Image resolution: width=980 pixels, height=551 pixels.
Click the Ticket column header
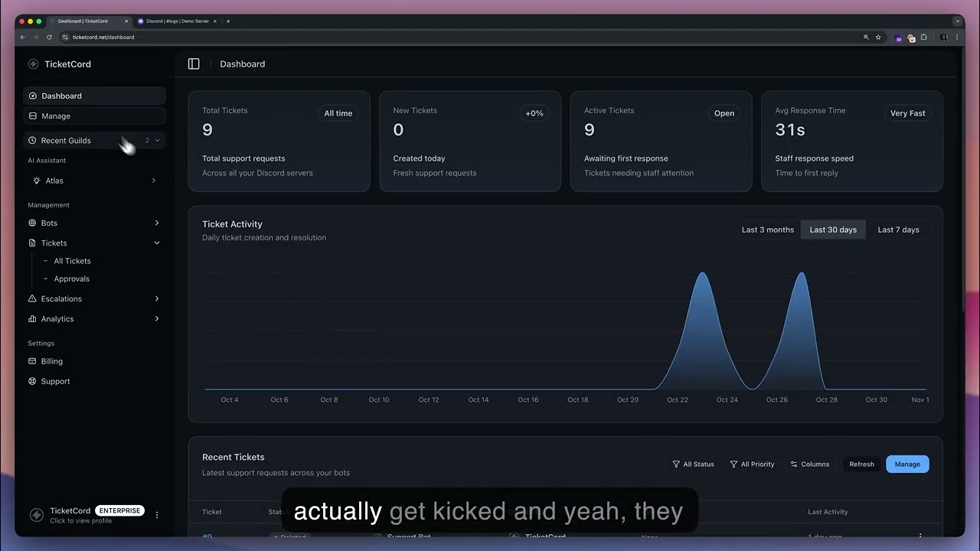tap(212, 512)
